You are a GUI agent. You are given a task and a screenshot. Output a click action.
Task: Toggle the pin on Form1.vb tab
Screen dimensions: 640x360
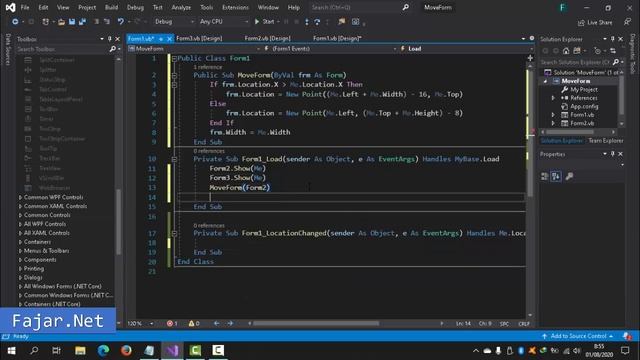pos(161,39)
